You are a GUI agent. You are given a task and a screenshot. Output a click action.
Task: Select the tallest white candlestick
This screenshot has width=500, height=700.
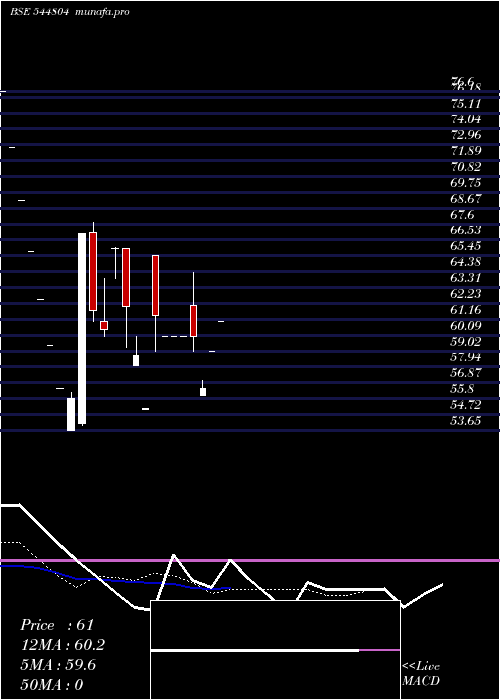tap(82, 329)
